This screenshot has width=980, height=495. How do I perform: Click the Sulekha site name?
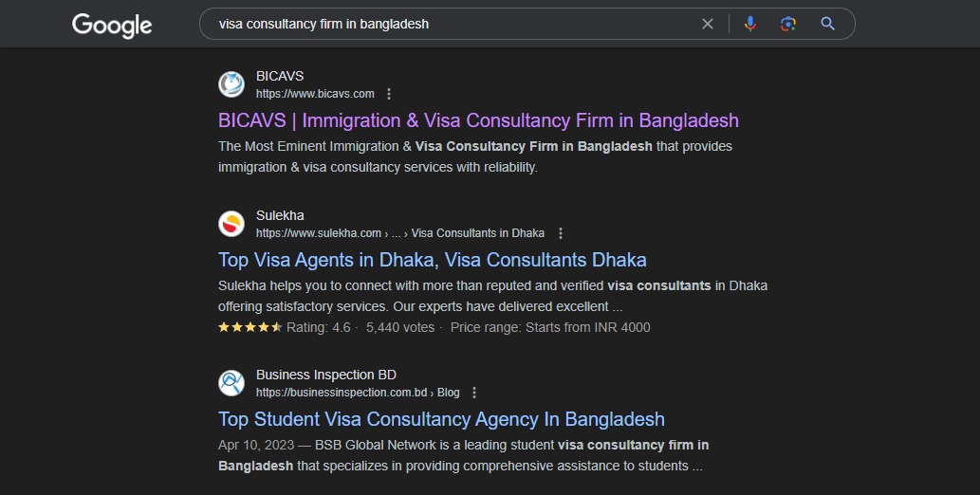pos(280,215)
